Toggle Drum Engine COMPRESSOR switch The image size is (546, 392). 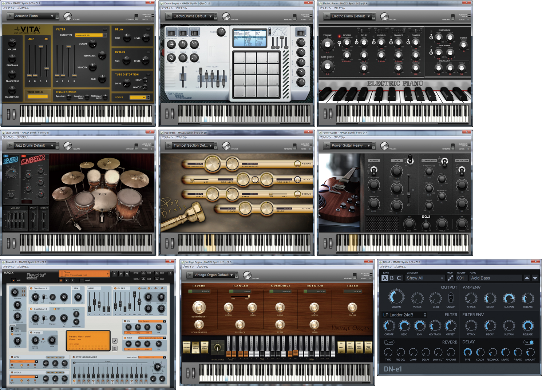pyautogui.click(x=301, y=33)
